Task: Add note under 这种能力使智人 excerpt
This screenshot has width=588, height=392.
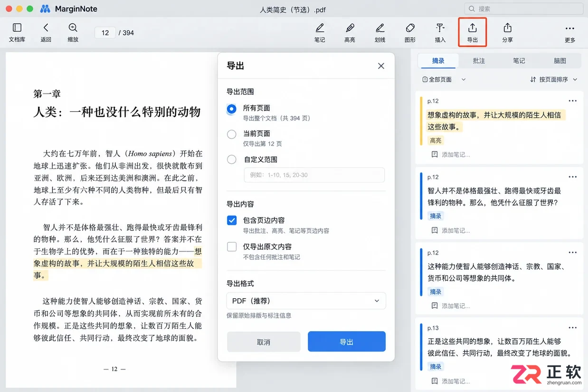Action: tap(451, 306)
